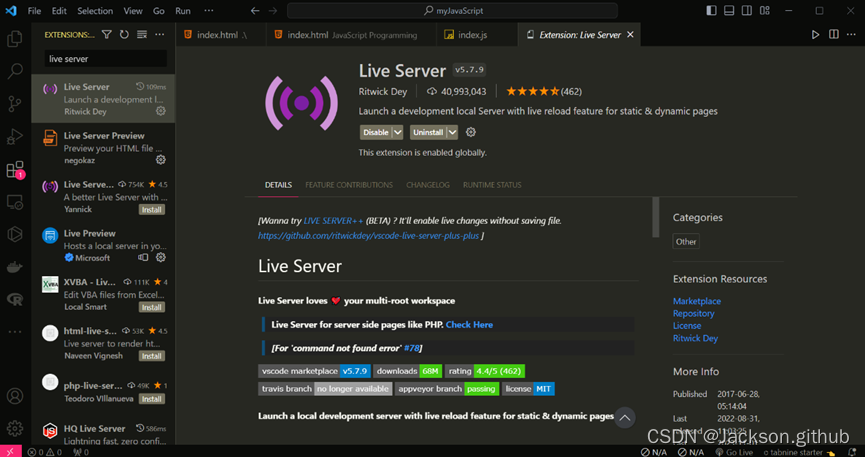The width and height of the screenshot is (865, 457).
Task: Open Source Control view
Action: click(x=15, y=104)
